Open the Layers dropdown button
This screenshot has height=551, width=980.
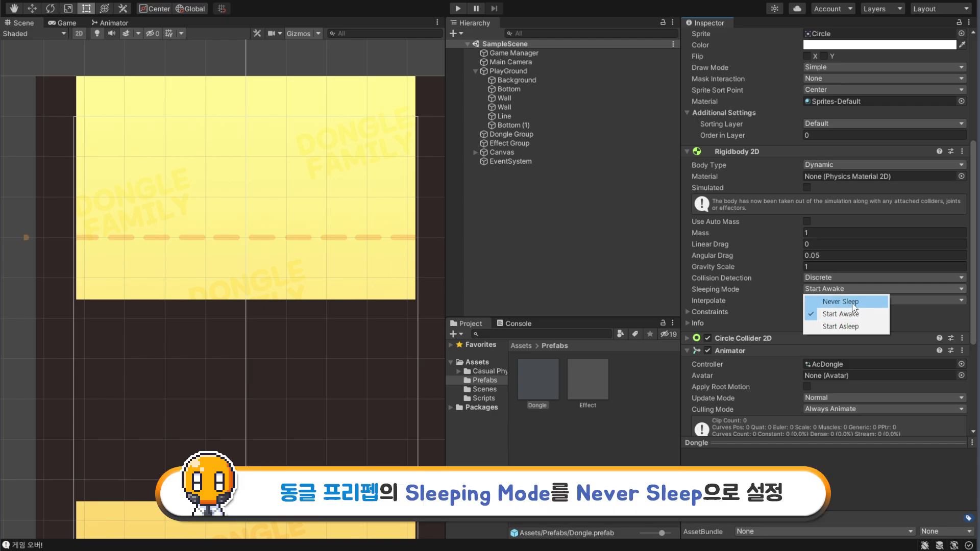[x=883, y=9]
